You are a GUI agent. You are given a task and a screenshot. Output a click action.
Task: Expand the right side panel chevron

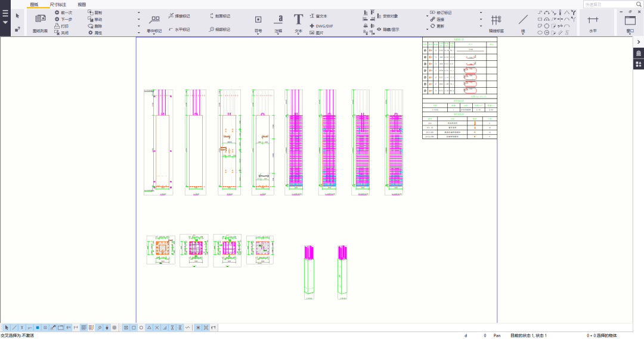pyautogui.click(x=638, y=42)
